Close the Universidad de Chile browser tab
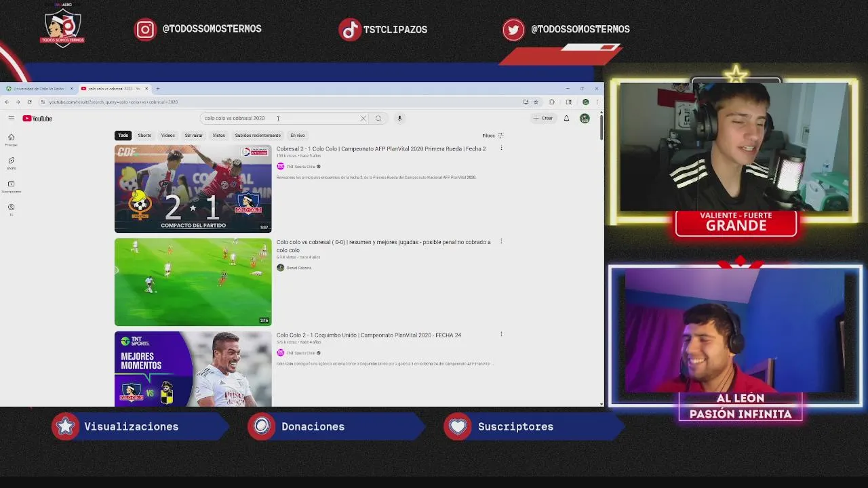Image resolution: width=868 pixels, height=488 pixels. [71, 89]
